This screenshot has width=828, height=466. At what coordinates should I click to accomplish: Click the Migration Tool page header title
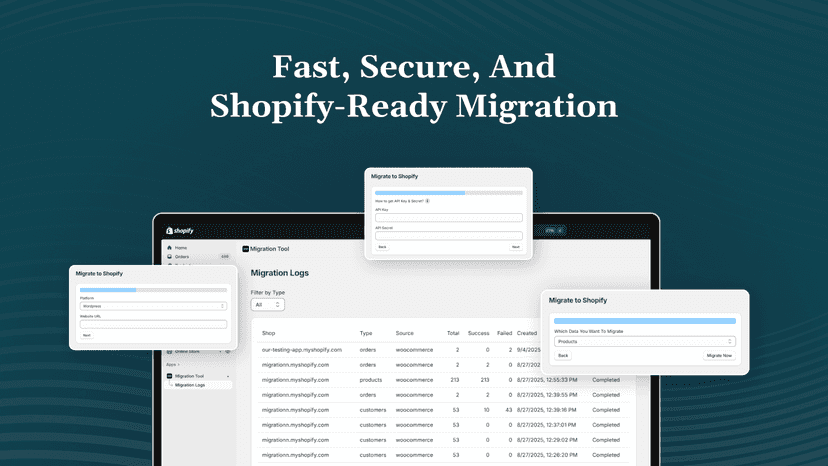[x=269, y=249]
